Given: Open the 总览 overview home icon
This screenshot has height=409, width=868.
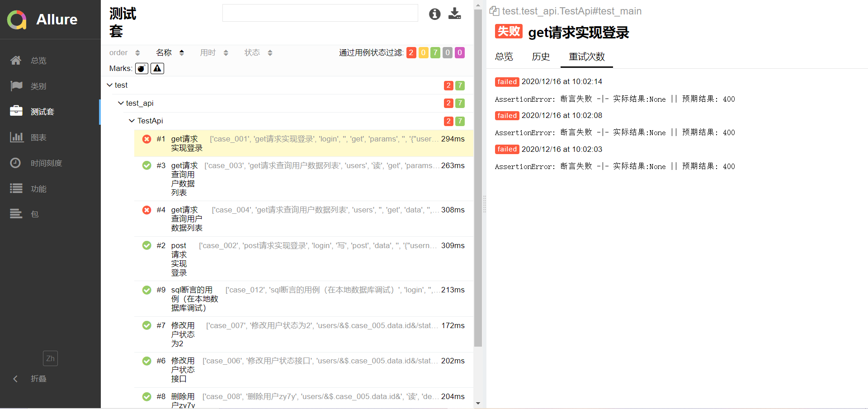Looking at the screenshot, I should coord(16,60).
